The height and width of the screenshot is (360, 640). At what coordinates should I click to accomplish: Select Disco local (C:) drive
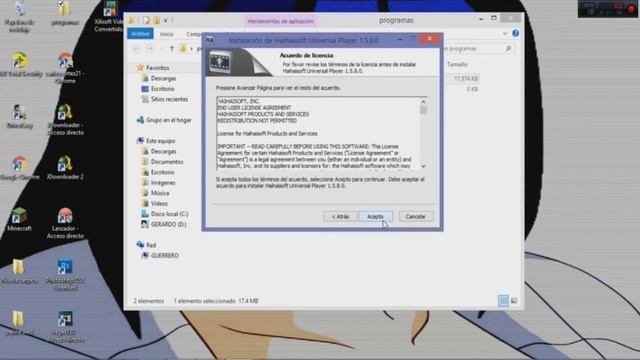pyautogui.click(x=169, y=214)
